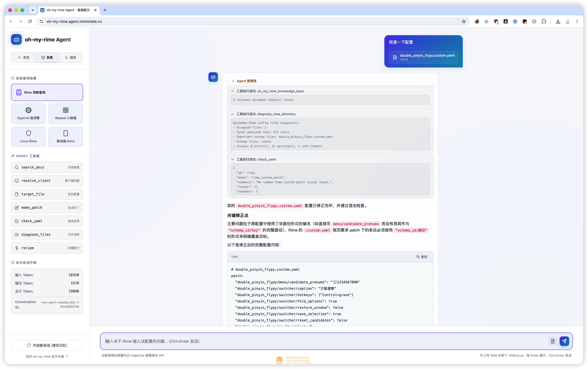Viewport: 588px width, 369px height.
Task: Open the diagnose_files 文件诊断 tool
Action: [47, 234]
